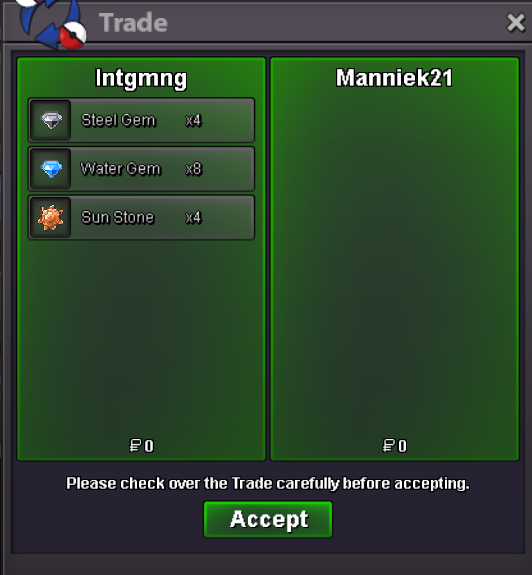532x575 pixels.
Task: Click the trade warning message text
Action: pyautogui.click(x=268, y=483)
